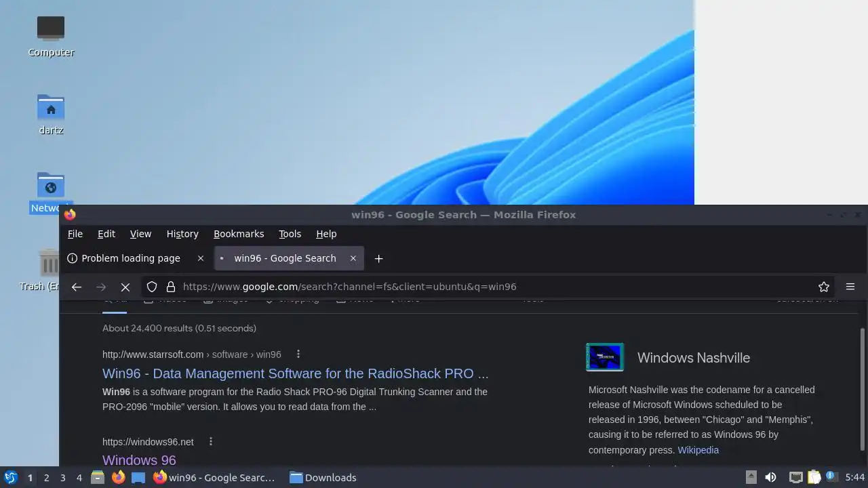Bookmark this page with the star icon

click(824, 287)
